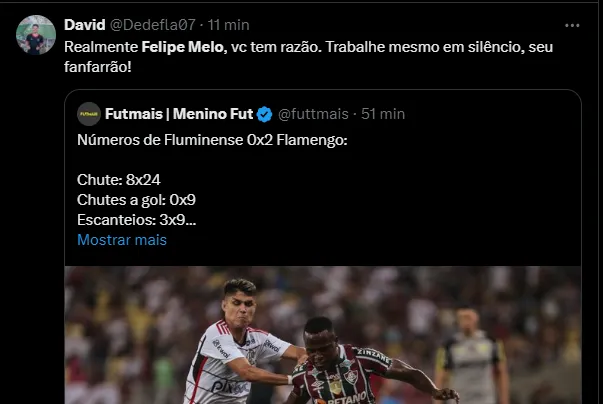Click the 'Chutes a gol: 0x9' line
The image size is (603, 404).
coord(136,200)
